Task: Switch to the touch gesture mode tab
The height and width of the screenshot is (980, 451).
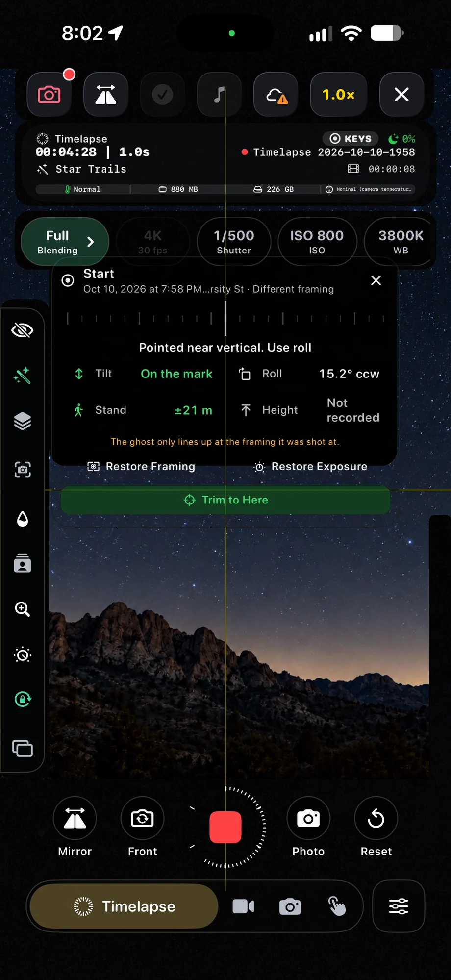Action: point(337,906)
